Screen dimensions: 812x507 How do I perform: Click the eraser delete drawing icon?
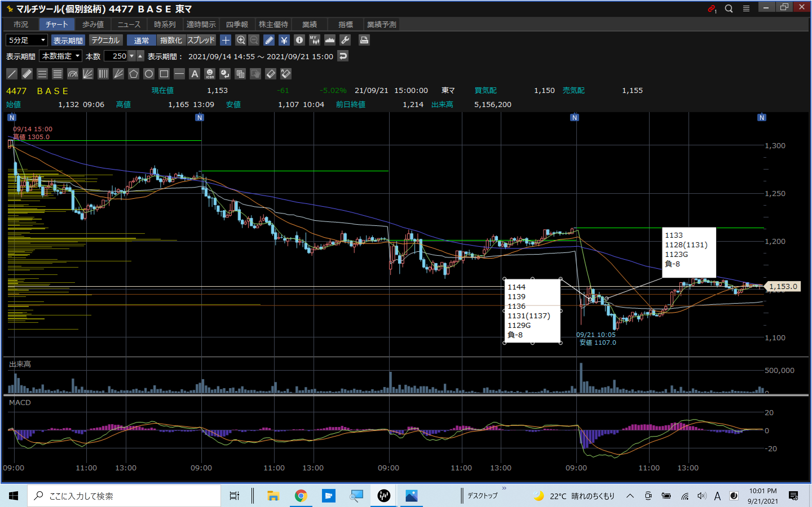coord(270,74)
